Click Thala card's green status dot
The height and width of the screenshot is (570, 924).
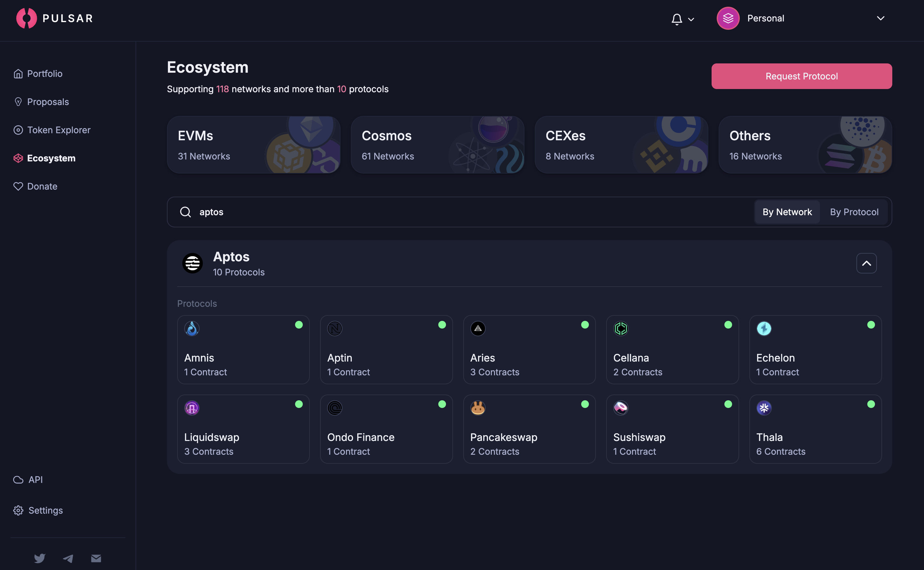[x=871, y=404]
